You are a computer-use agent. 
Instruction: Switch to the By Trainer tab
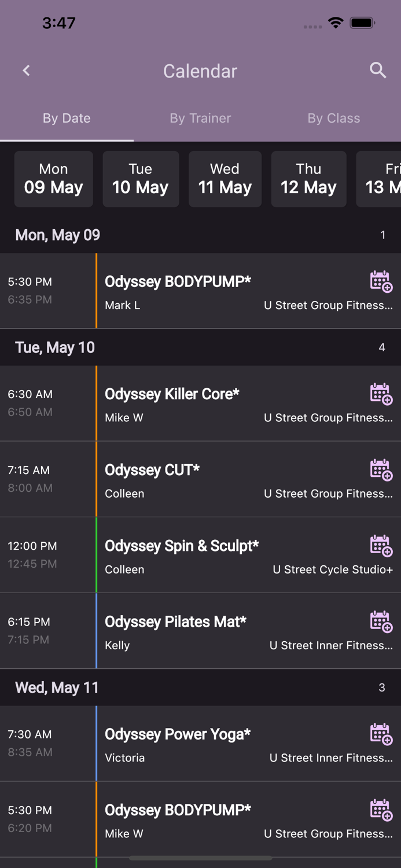point(200,118)
